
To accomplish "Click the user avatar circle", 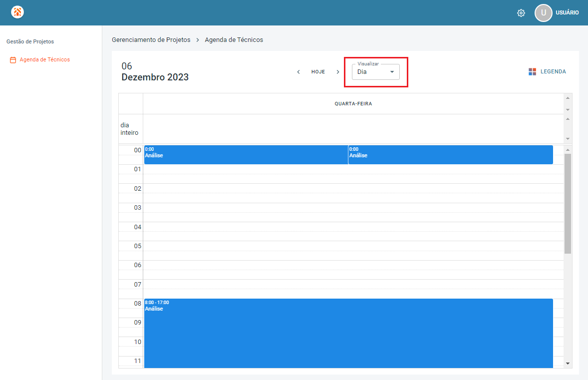I will click(x=543, y=13).
